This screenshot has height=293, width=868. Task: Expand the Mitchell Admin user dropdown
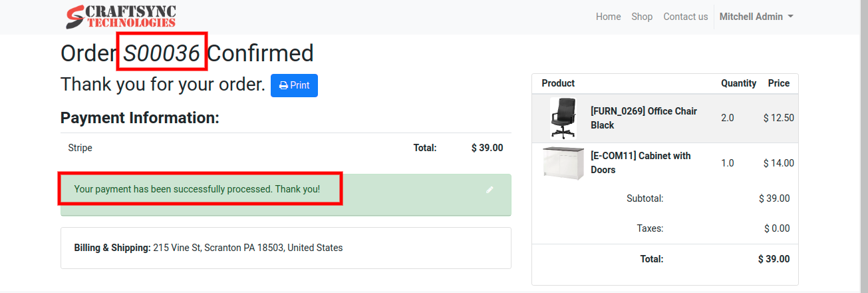click(756, 17)
